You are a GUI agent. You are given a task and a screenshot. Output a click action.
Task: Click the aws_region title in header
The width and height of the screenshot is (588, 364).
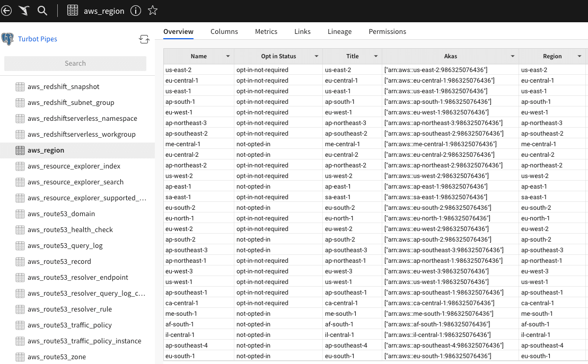(x=104, y=11)
